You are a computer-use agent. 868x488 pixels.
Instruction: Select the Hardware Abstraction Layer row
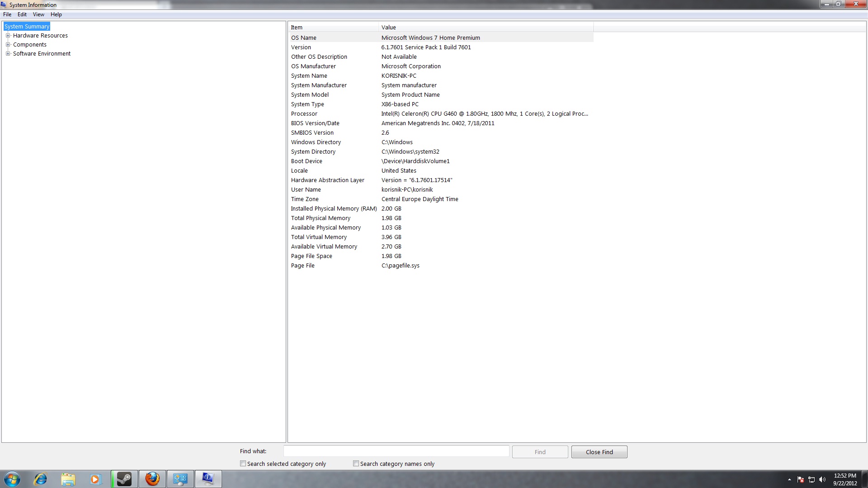click(x=441, y=180)
